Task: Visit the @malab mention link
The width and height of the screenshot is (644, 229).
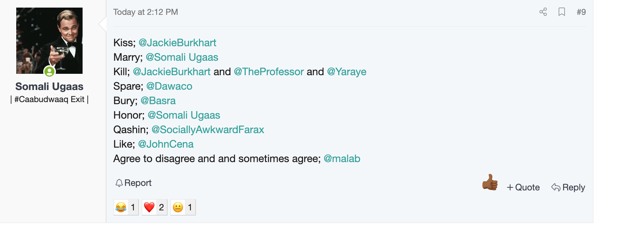Action: 342,159
